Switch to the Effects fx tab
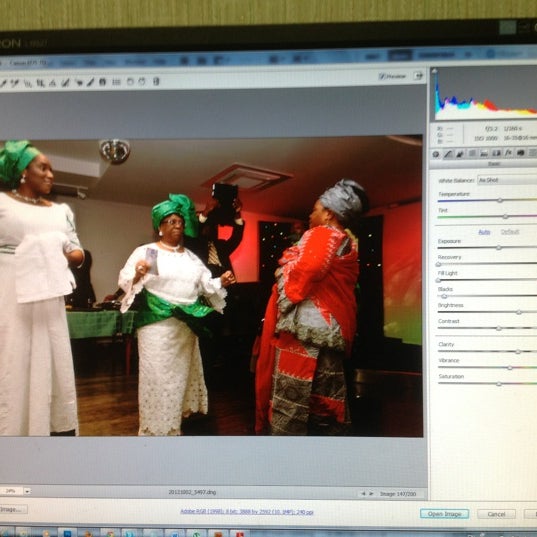 [x=508, y=153]
